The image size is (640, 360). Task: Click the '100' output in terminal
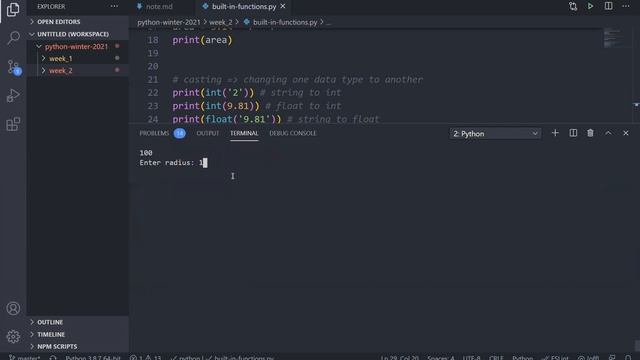tap(146, 153)
